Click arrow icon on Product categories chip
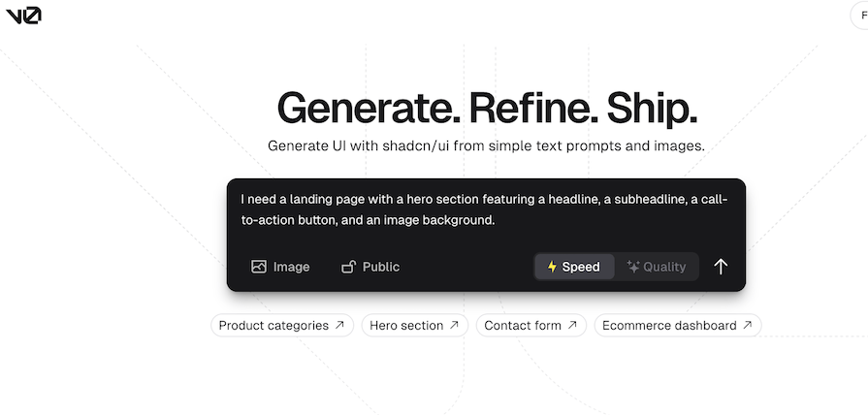868x415 pixels. tap(339, 325)
